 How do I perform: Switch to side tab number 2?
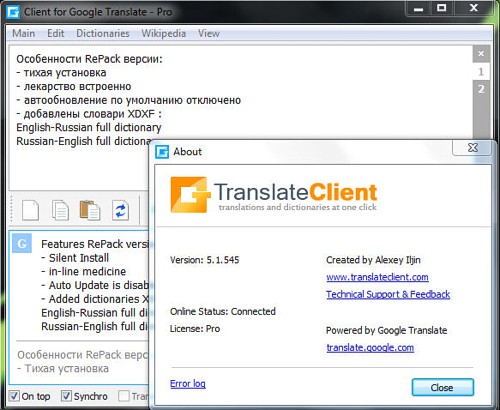481,89
